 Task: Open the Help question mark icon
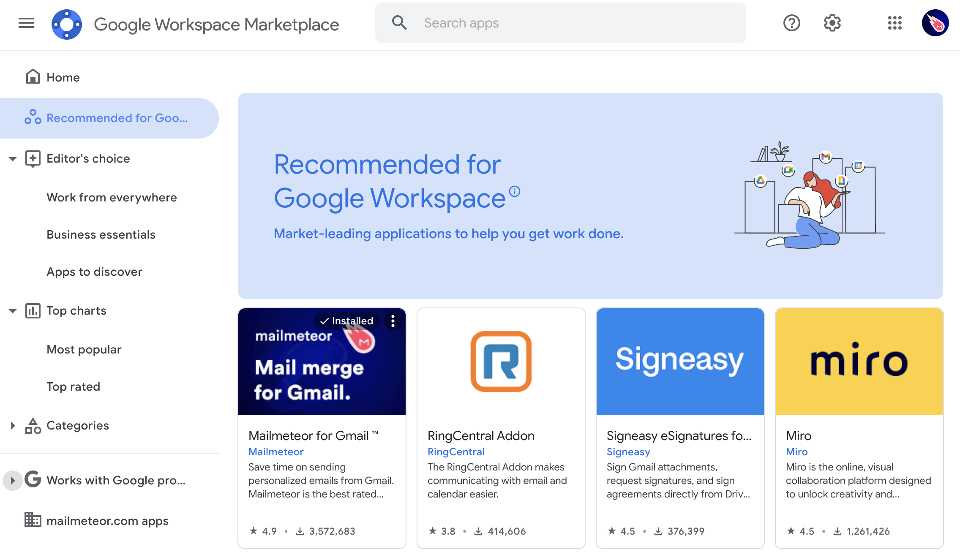pos(791,23)
